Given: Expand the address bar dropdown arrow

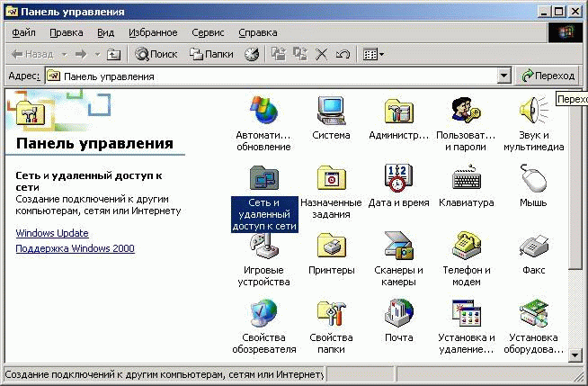Looking at the screenshot, I should point(503,76).
